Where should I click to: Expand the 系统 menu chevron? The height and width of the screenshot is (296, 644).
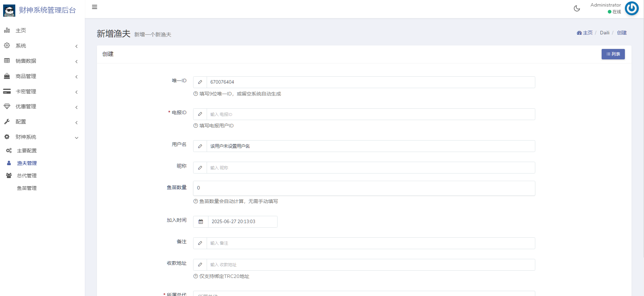76,46
